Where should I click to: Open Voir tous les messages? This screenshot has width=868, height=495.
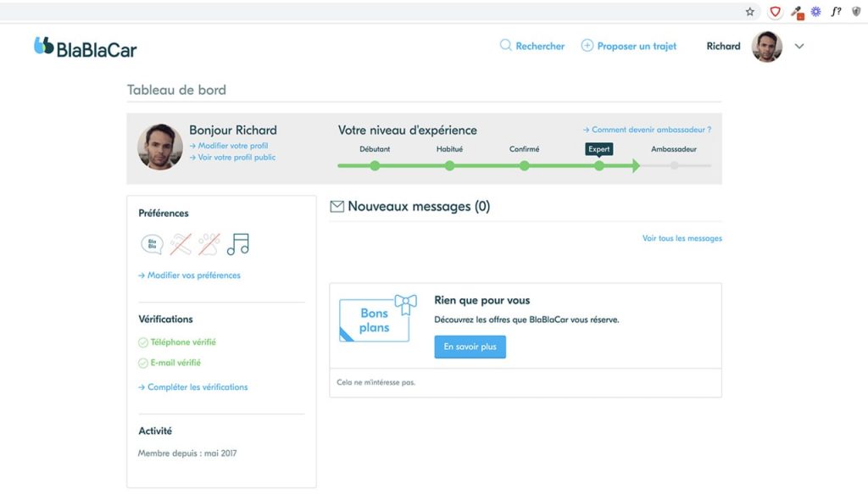tap(682, 238)
